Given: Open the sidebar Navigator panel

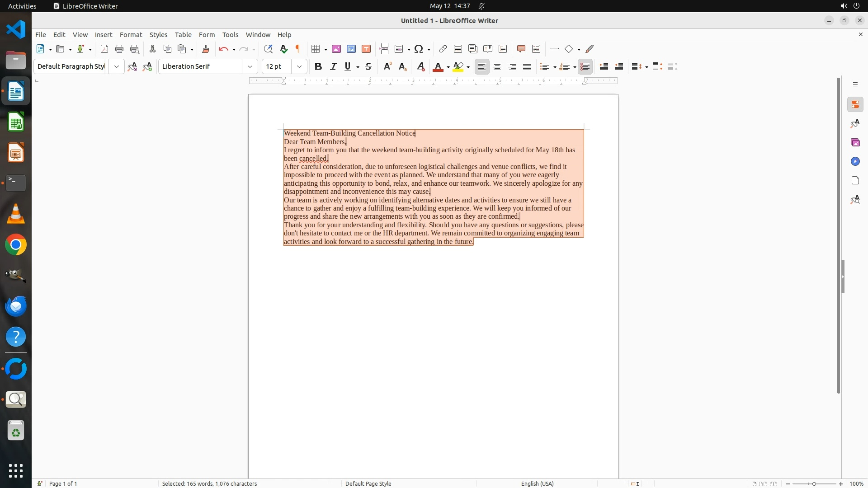Looking at the screenshot, I should (855, 161).
